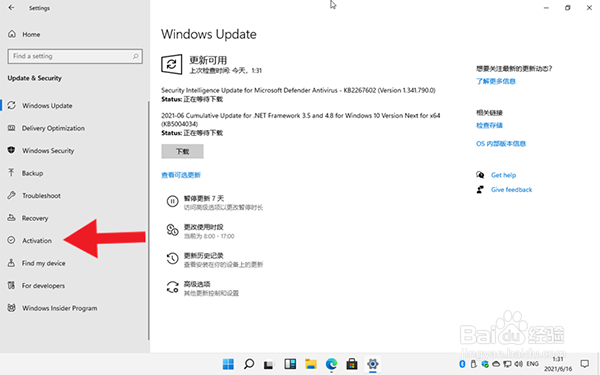Open the Start menu from taskbar
600x375 pixels.
[228, 364]
